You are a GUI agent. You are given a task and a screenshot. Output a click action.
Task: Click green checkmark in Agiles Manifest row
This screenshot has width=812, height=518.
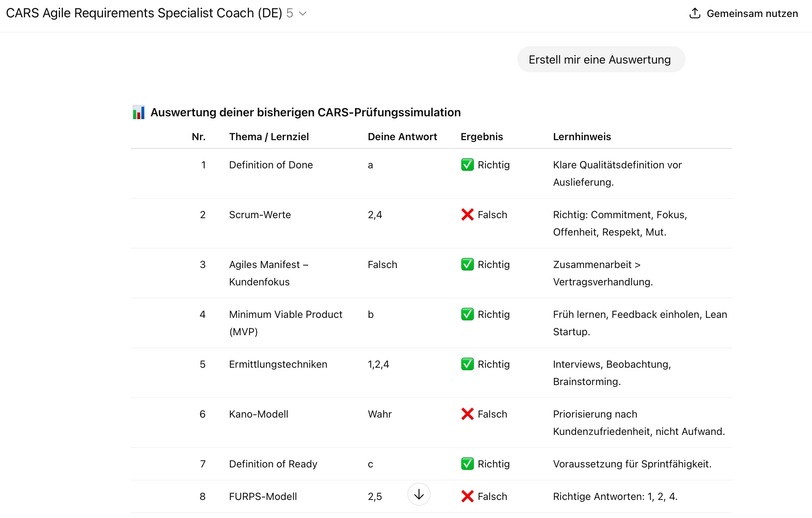click(467, 264)
